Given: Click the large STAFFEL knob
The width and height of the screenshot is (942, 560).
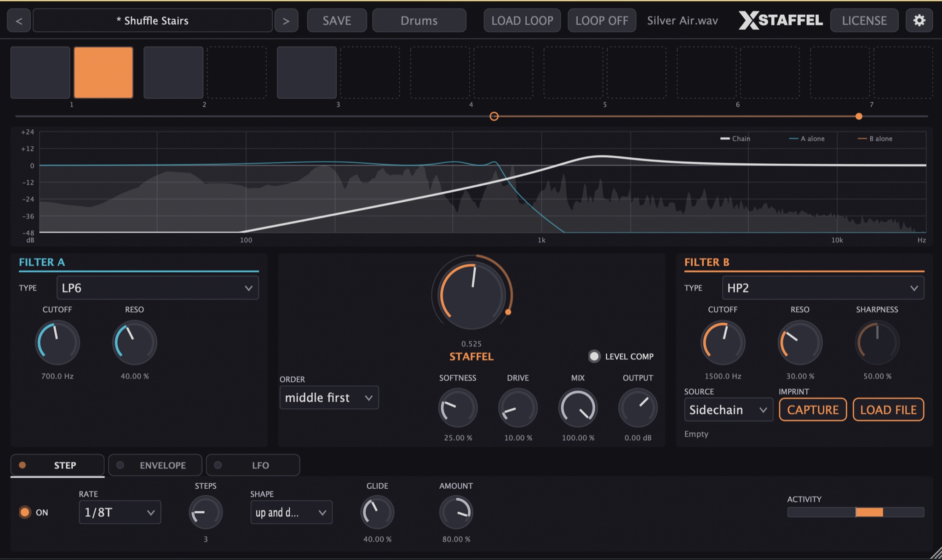Looking at the screenshot, I should pyautogui.click(x=472, y=295).
